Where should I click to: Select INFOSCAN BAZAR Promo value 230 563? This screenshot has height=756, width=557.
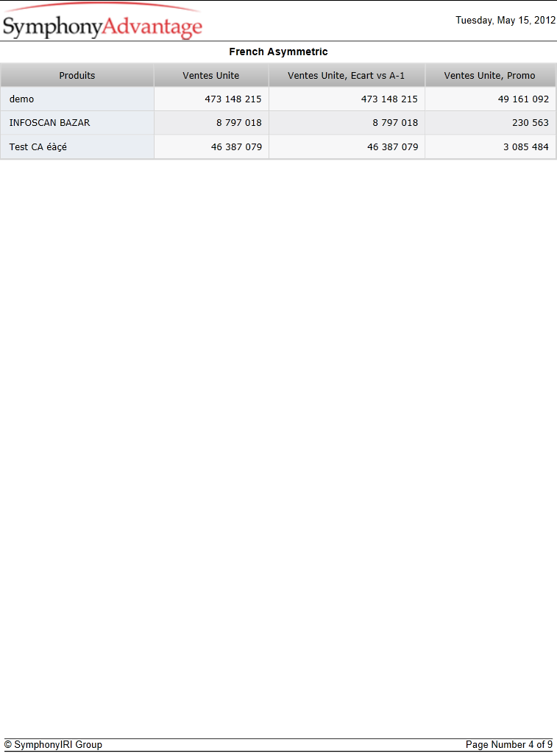531,122
